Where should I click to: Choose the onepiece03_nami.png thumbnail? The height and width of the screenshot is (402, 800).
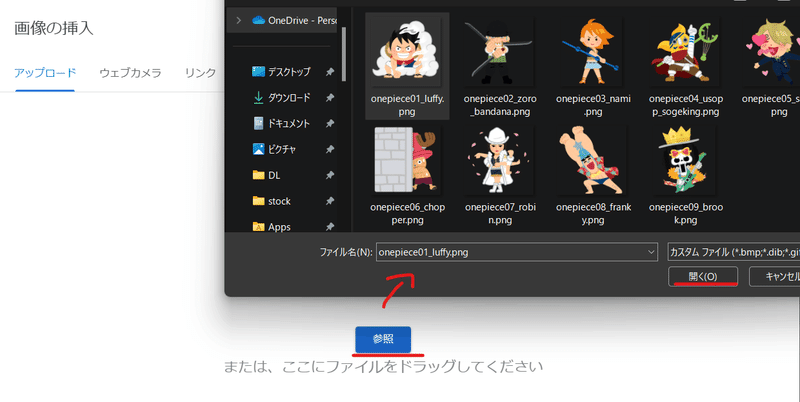593,66
